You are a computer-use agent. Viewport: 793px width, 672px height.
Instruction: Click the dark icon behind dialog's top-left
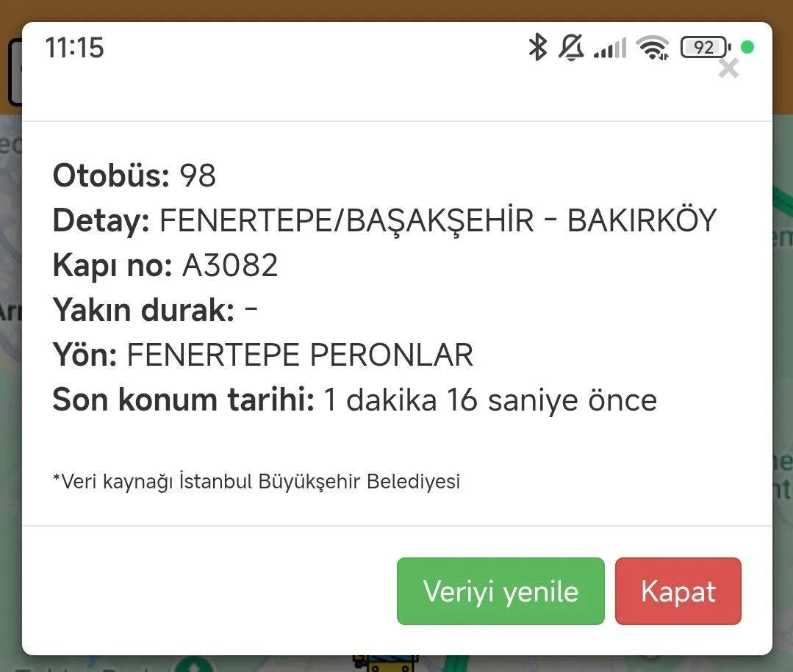click(x=15, y=72)
